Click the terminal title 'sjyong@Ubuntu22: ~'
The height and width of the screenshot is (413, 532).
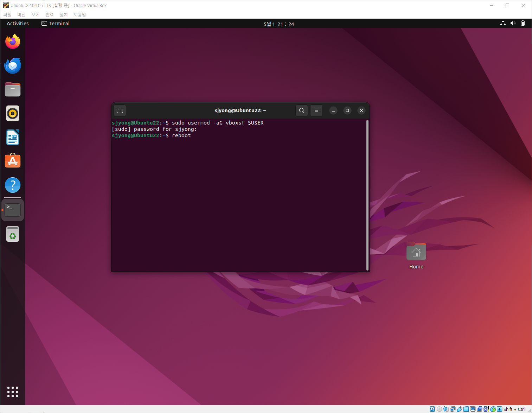(241, 110)
